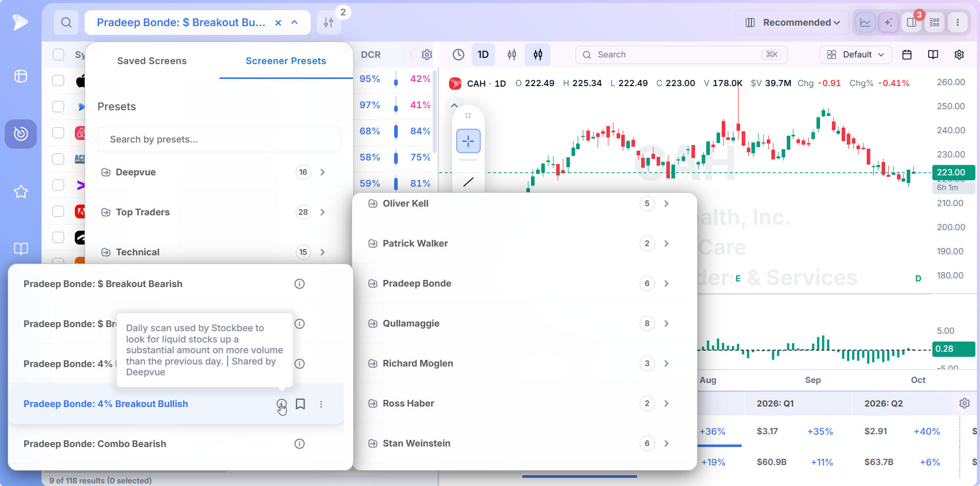The width and height of the screenshot is (980, 486).
Task: Open the grid layout icon in top bar
Action: pyautogui.click(x=934, y=23)
